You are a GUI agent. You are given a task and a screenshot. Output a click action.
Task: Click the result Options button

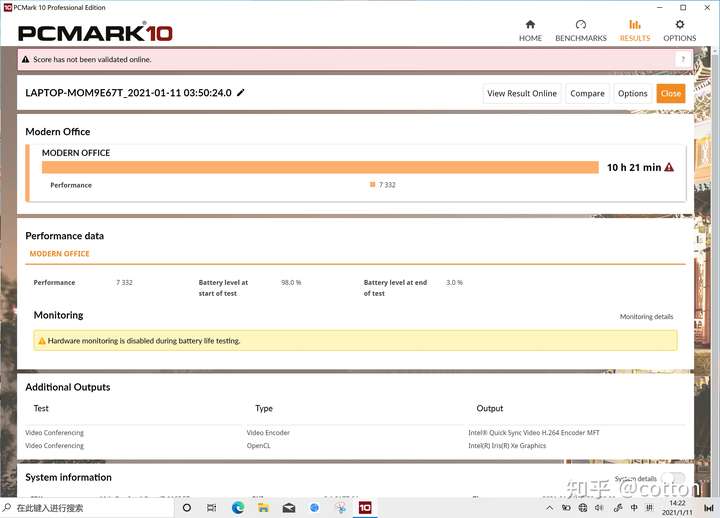(632, 93)
